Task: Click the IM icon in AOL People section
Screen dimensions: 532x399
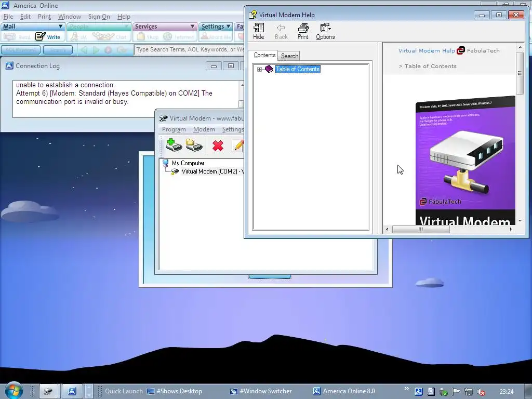Action: coord(75,37)
